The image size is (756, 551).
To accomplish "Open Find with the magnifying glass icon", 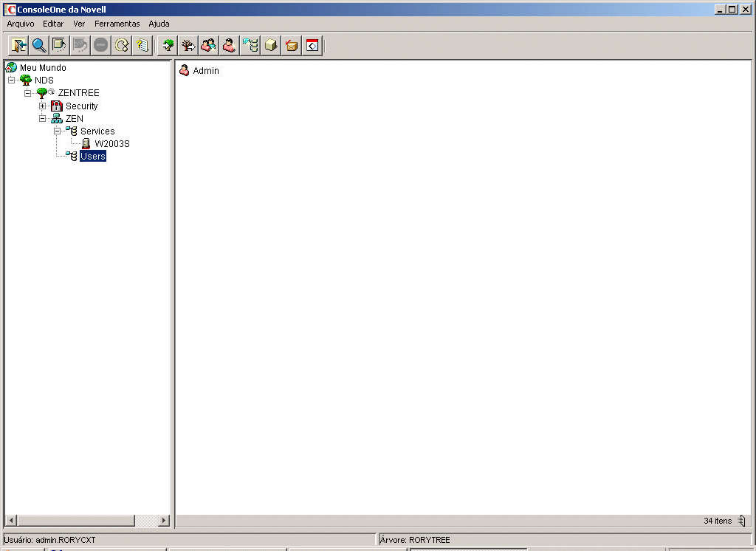I will pos(39,46).
